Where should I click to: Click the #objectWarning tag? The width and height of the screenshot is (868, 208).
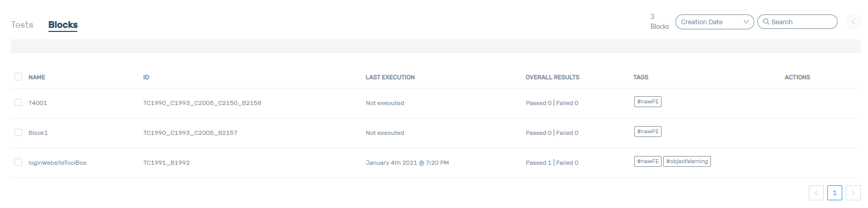click(687, 161)
